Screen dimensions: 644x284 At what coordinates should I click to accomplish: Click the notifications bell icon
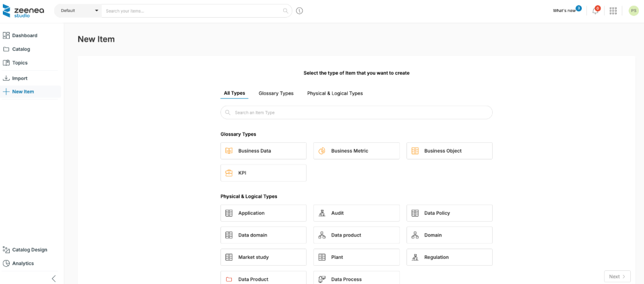(x=595, y=11)
